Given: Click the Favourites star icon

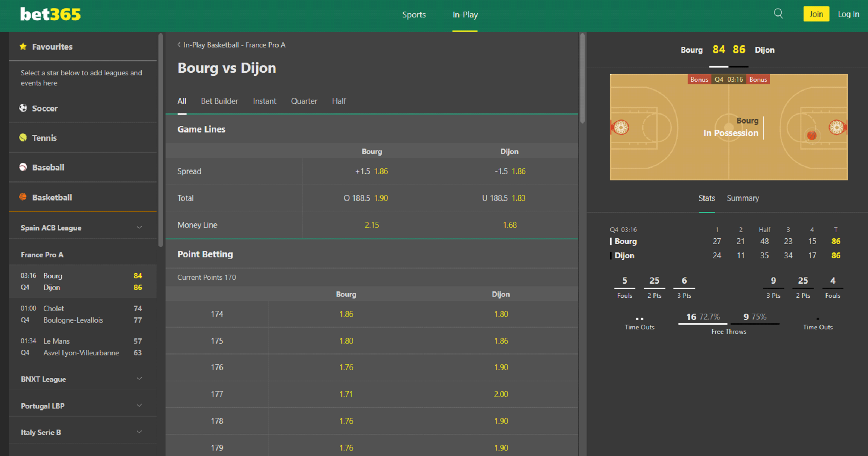Looking at the screenshot, I should (23, 46).
